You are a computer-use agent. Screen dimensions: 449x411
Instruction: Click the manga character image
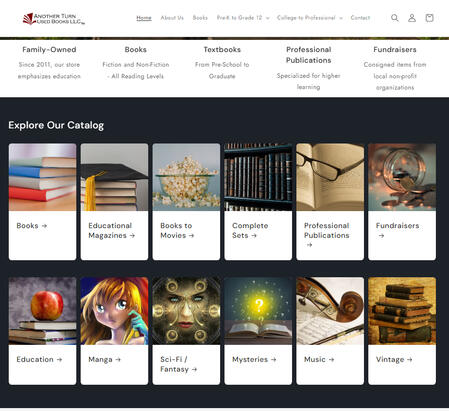click(114, 311)
